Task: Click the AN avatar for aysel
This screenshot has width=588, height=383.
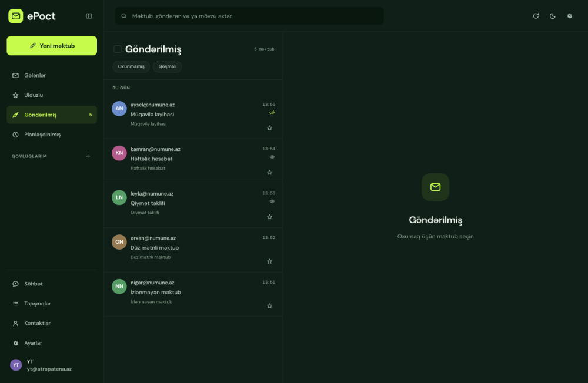Action: (x=119, y=109)
